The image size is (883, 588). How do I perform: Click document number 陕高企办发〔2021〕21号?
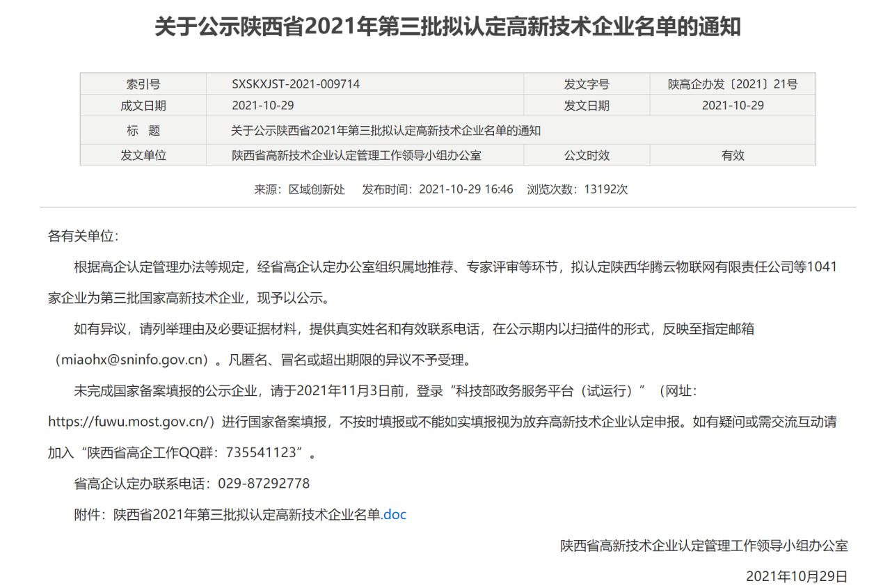[732, 84]
